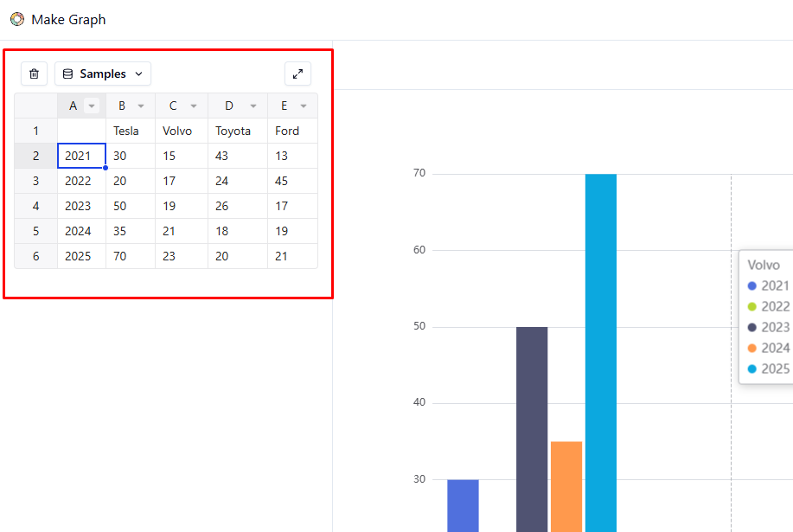This screenshot has height=532, width=793.
Task: Click the Make Graph title text
Action: click(x=68, y=19)
